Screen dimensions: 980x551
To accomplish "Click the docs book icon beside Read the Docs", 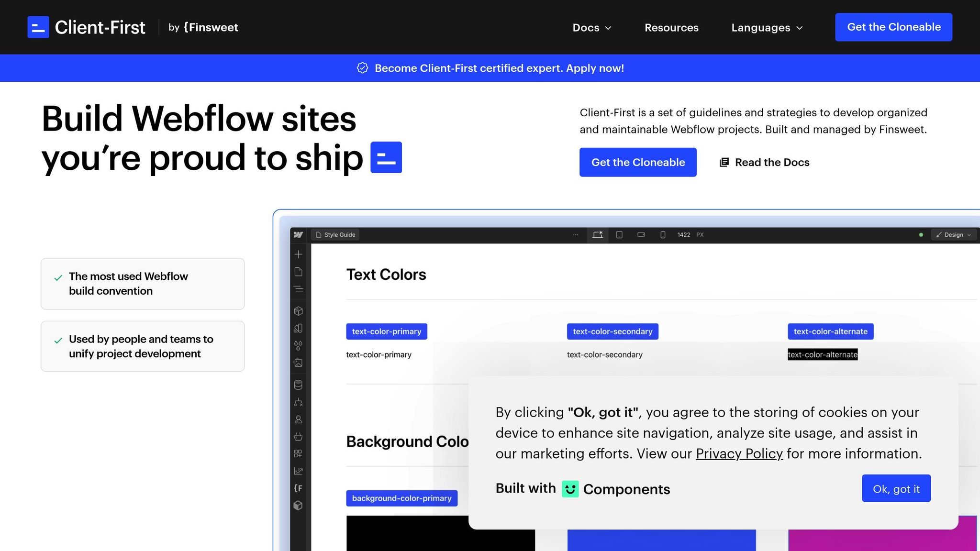I will 724,162.
